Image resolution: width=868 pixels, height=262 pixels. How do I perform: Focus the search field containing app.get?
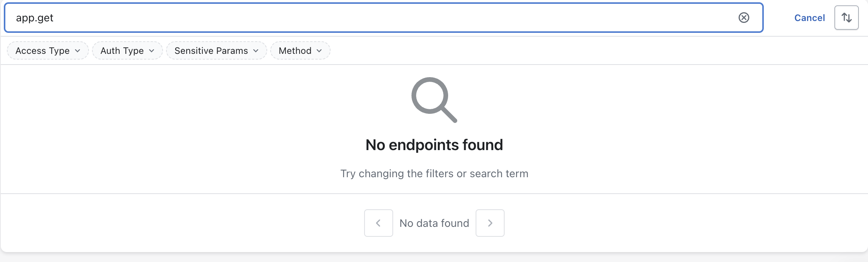coord(384,18)
